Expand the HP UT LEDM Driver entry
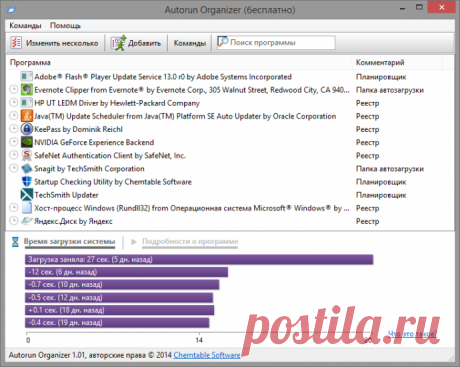Viewport: 460px width, 367px height. pyautogui.click(x=14, y=102)
